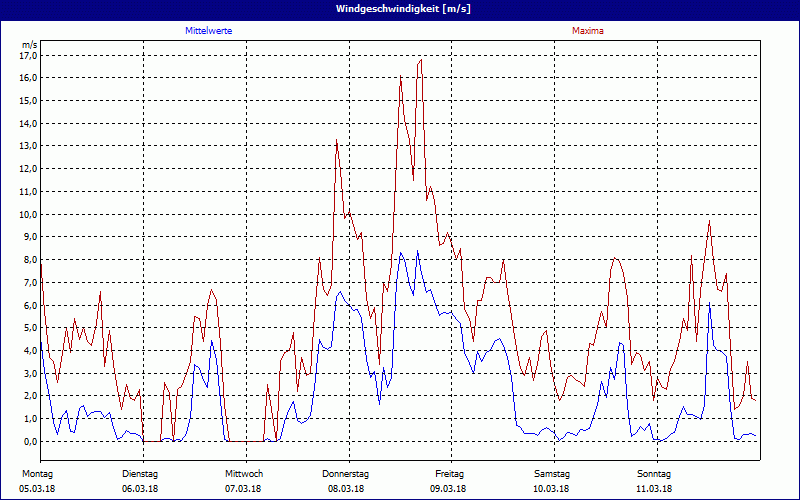
Task: Click the Windgeschwindigkeit [m/s] chart title
Action: [399, 8]
